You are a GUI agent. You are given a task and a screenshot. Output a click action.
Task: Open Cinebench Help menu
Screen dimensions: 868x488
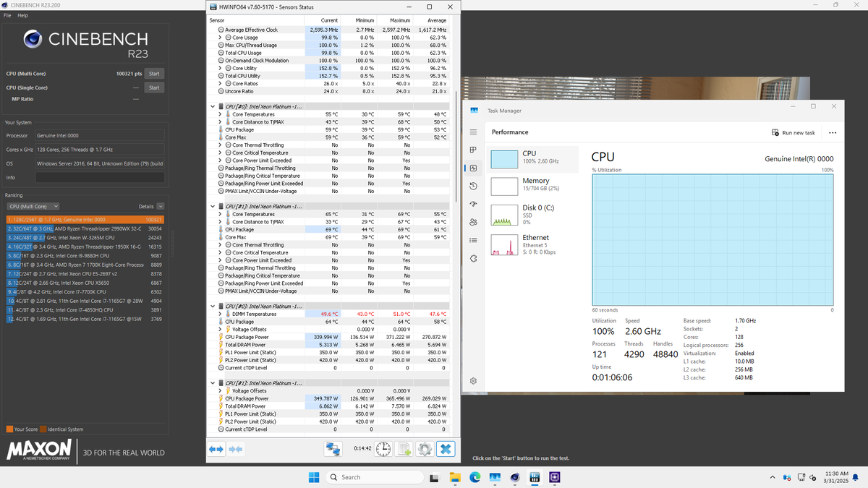(x=22, y=15)
